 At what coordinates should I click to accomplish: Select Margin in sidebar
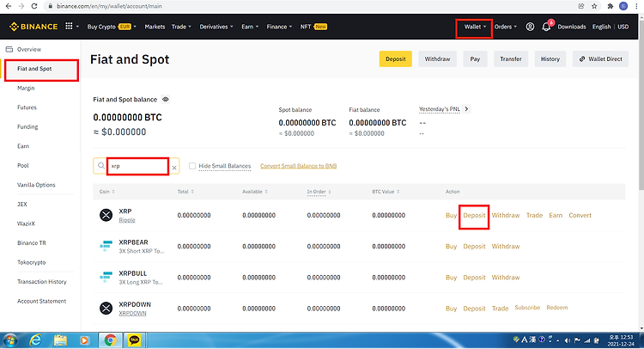(26, 88)
